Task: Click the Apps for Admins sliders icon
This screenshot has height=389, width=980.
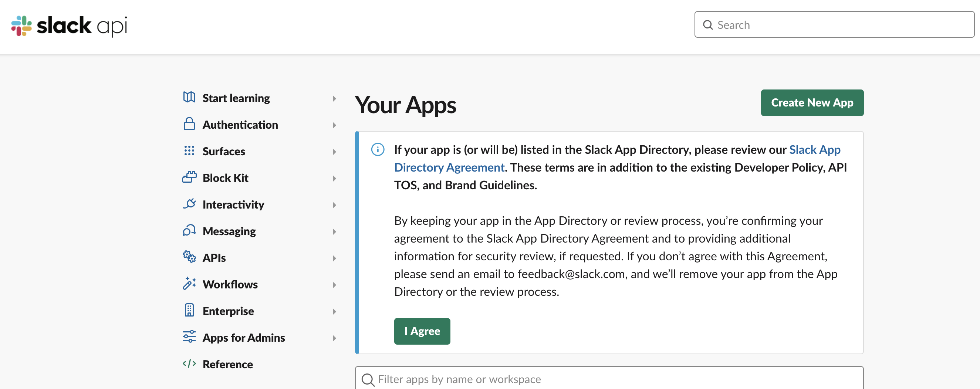Action: click(x=189, y=337)
